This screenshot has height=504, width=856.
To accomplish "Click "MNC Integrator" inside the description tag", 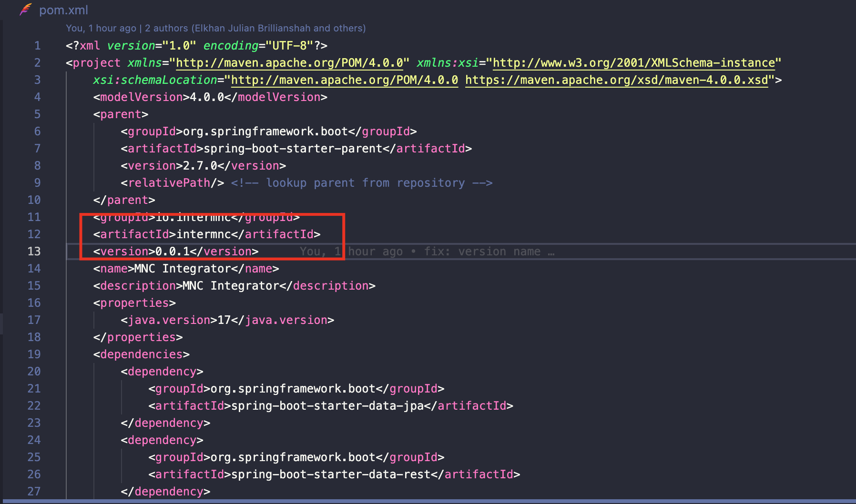I will (231, 286).
